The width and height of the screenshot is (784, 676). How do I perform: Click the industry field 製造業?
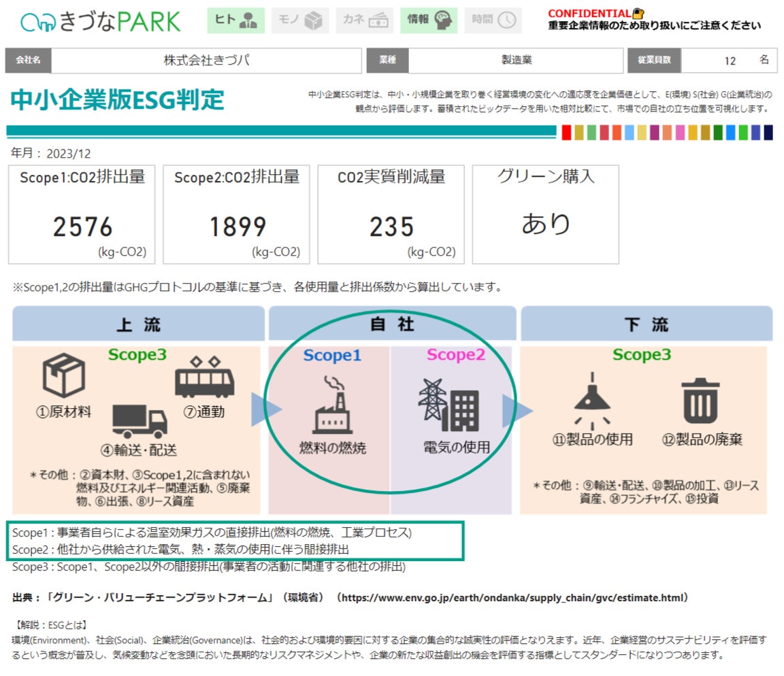coord(516,61)
